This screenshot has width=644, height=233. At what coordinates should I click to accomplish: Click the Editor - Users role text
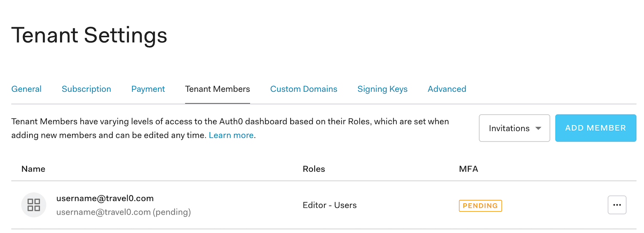click(x=329, y=205)
